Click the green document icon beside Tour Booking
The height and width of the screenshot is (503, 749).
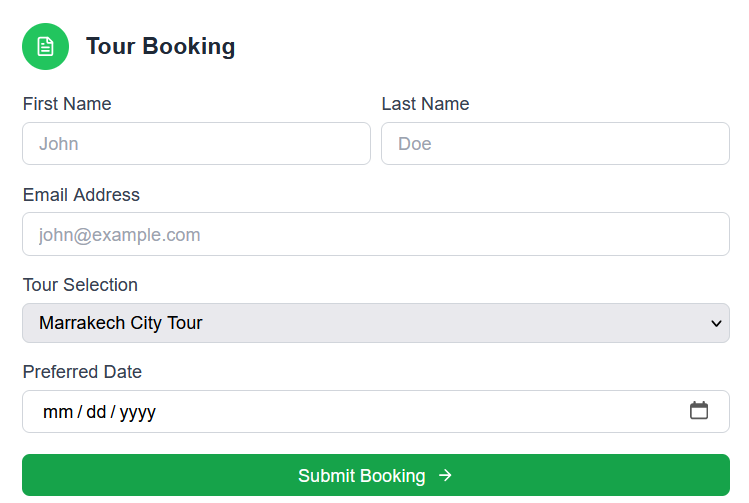pos(45,46)
